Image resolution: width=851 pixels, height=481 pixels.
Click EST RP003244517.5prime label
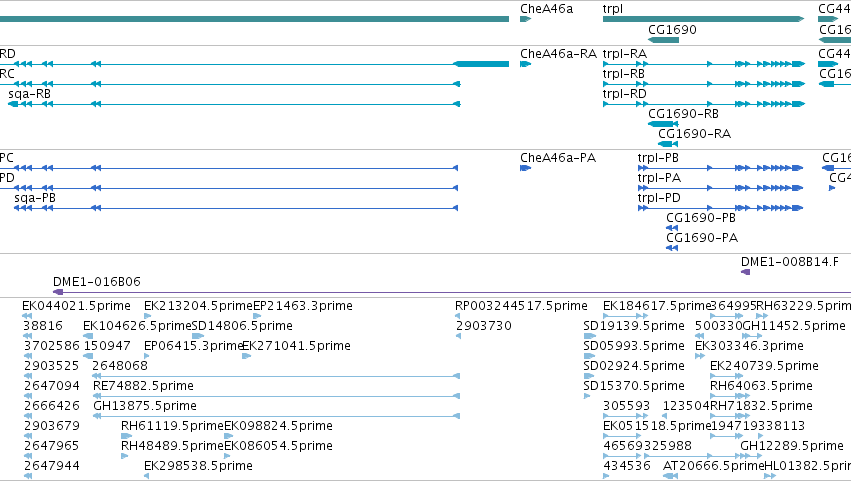[x=521, y=306]
